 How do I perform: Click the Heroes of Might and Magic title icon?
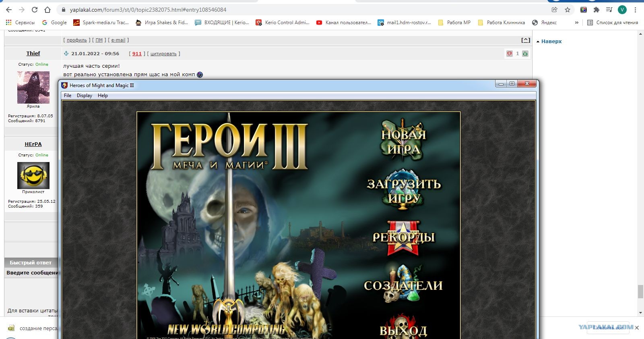click(64, 85)
